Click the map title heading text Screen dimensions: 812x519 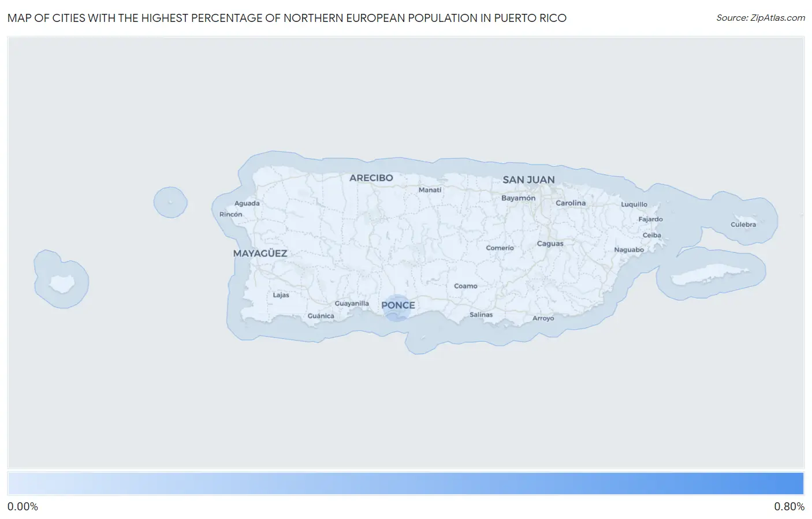click(x=287, y=18)
